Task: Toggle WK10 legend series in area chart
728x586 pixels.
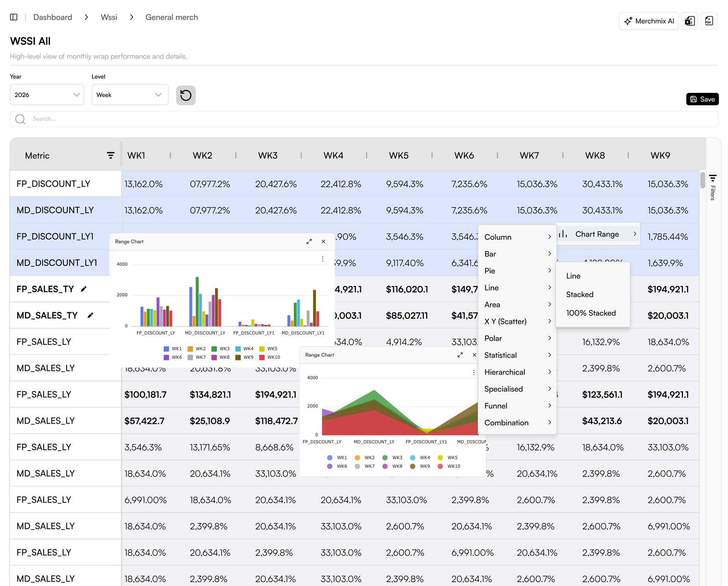Action: click(449, 466)
